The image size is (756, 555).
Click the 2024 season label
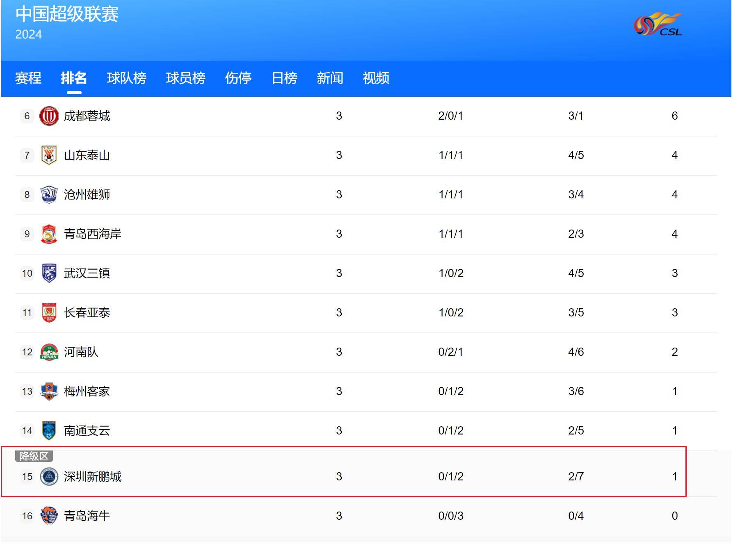(29, 34)
